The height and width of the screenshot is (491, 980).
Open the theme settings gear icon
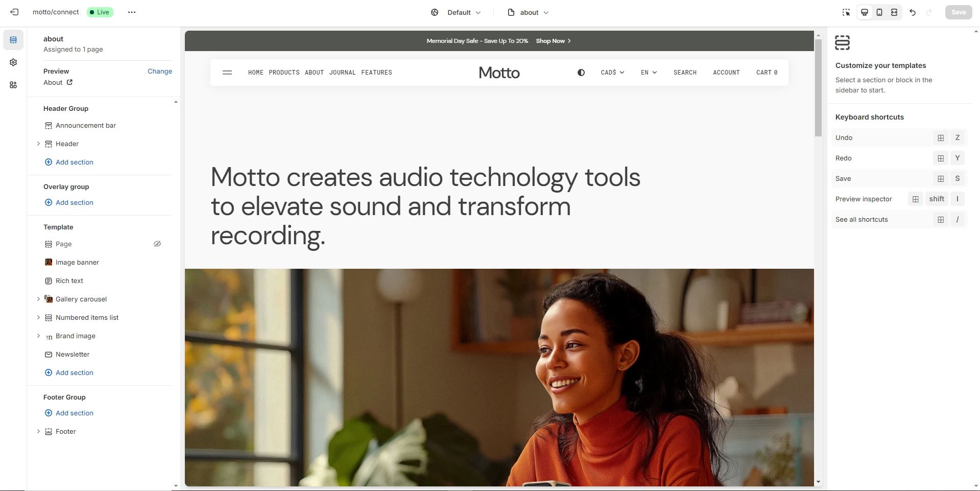[x=13, y=62]
